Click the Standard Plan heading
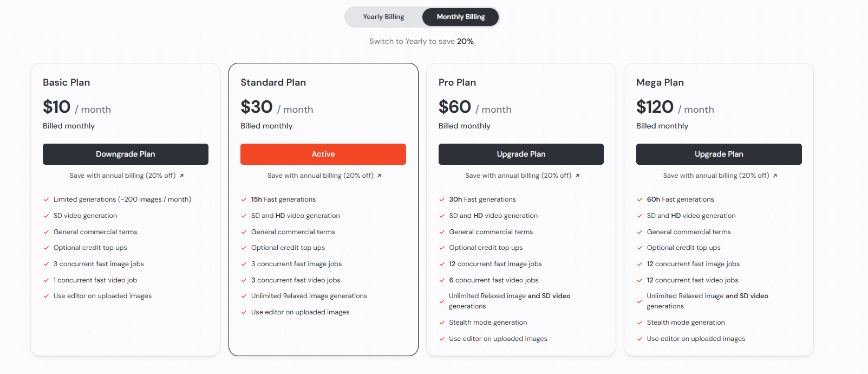Viewport: 868px width, 374px height. click(x=273, y=82)
